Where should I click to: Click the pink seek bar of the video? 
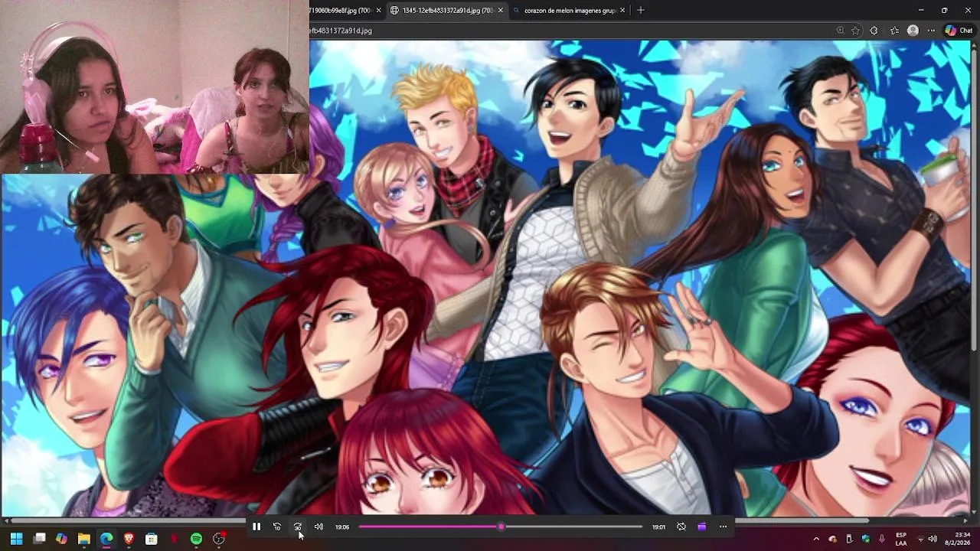coord(500,527)
